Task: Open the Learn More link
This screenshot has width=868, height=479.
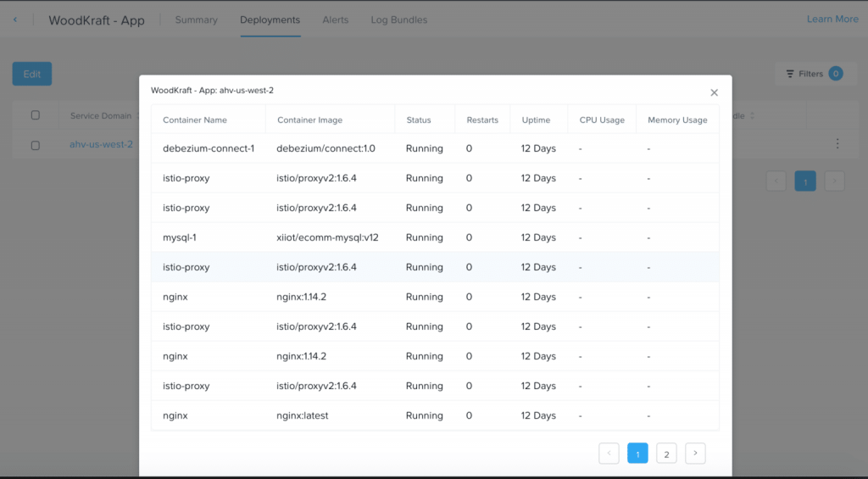Action: (832, 19)
